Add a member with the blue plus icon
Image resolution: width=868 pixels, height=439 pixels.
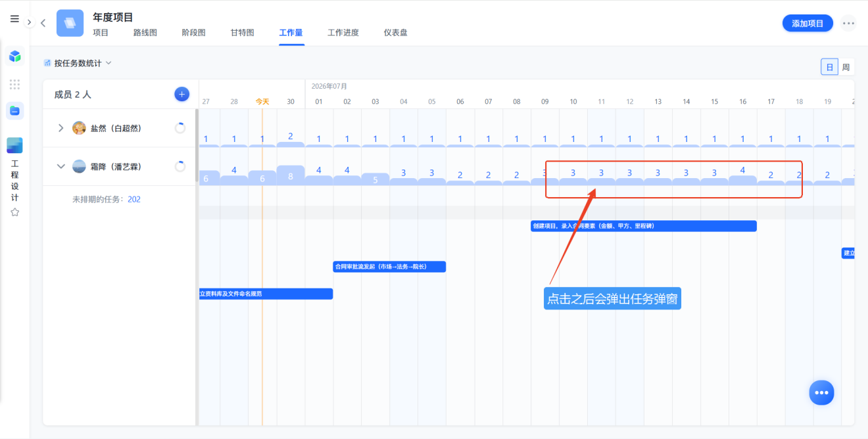point(181,94)
